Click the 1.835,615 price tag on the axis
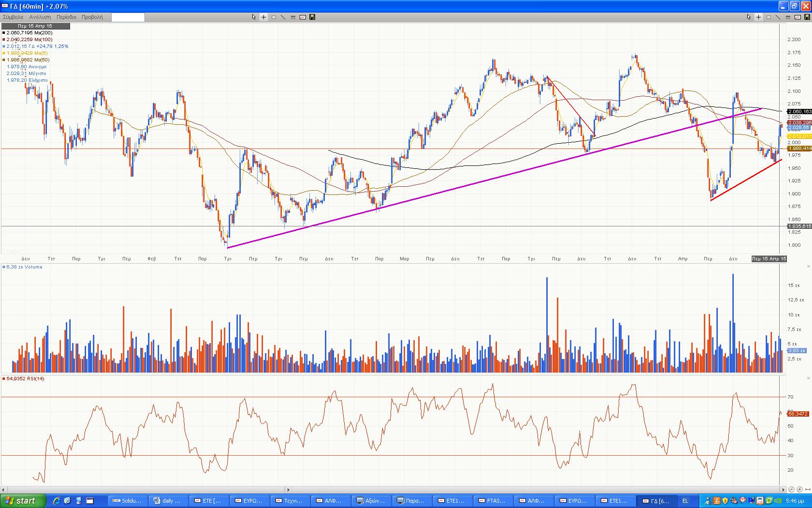812x508 pixels. [799, 226]
